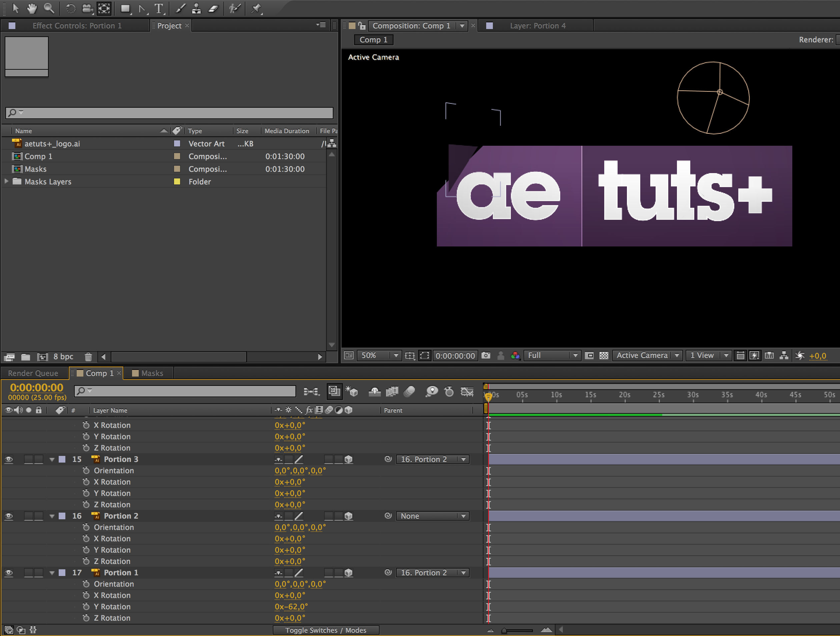This screenshot has height=636, width=840.
Task: Select the Brush tool
Action: [x=180, y=8]
